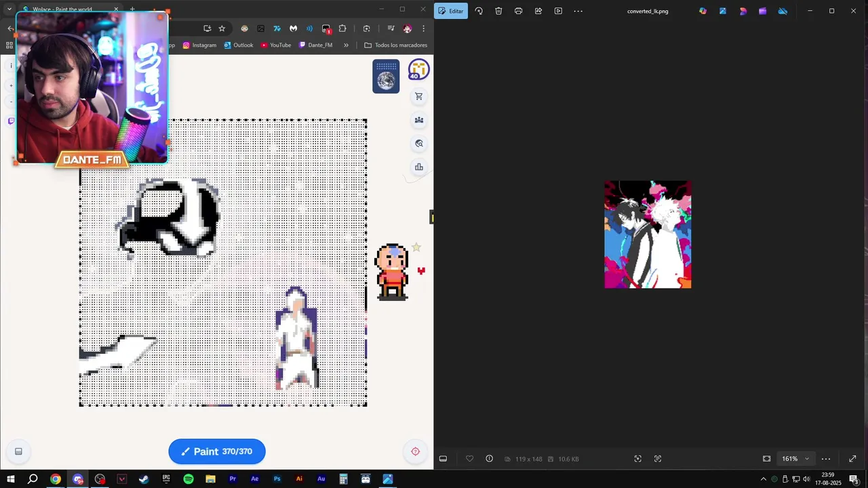The image size is (868, 488).
Task: Open OneDrive cloud icon in Photos
Action: coord(783,11)
